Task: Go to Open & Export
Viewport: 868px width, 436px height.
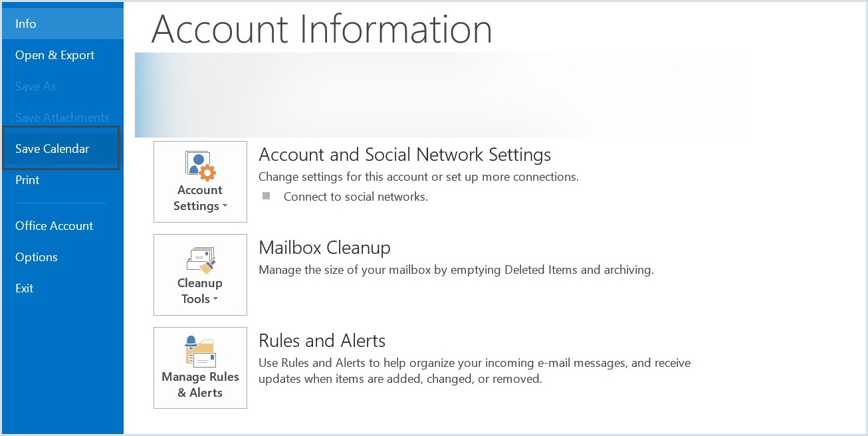Action: tap(54, 55)
